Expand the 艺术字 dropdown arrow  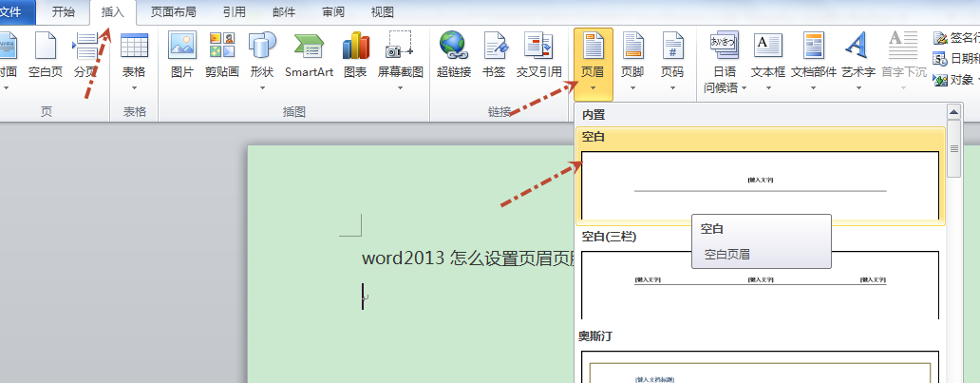click(x=858, y=87)
